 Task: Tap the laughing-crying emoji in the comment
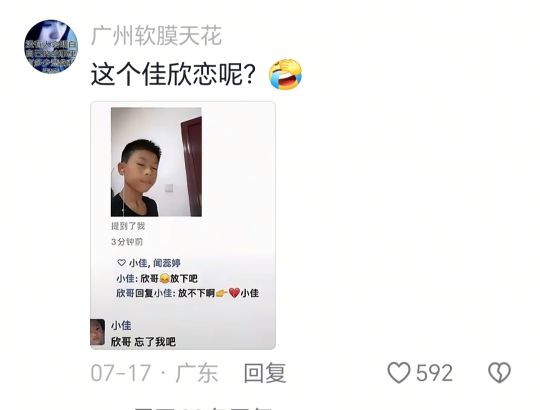pyautogui.click(x=285, y=74)
